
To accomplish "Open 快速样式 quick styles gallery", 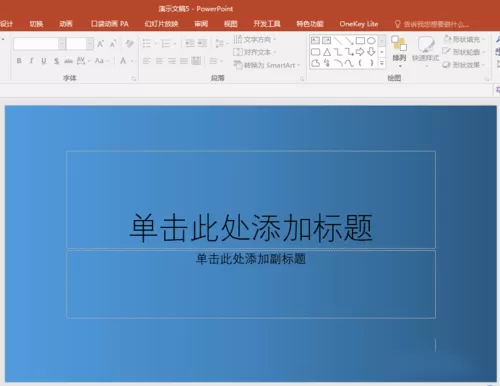I will point(426,52).
